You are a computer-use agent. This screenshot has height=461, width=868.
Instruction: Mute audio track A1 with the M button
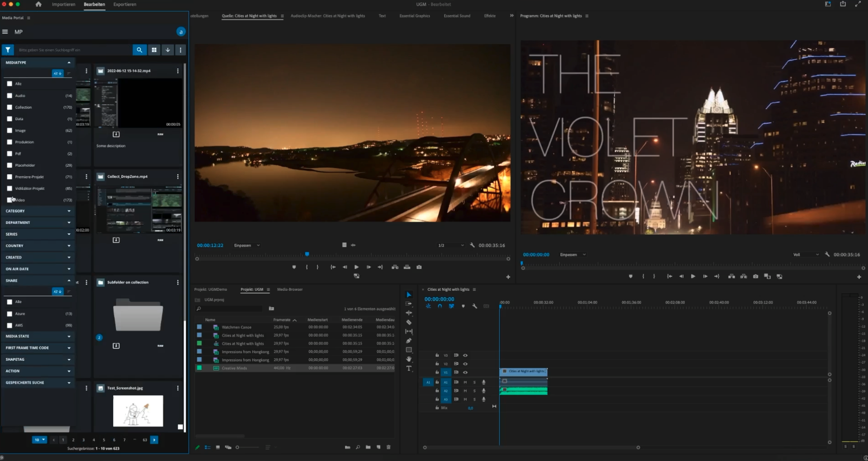point(465,382)
